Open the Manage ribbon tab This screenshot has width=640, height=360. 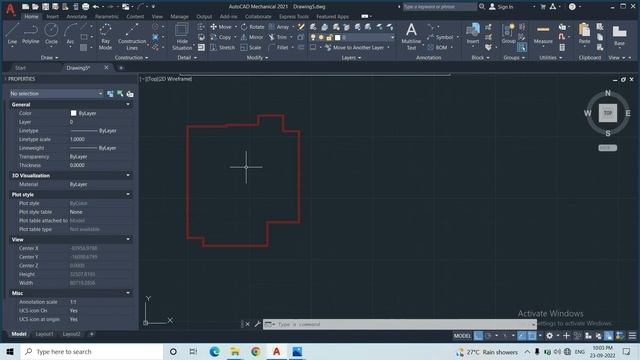(179, 17)
